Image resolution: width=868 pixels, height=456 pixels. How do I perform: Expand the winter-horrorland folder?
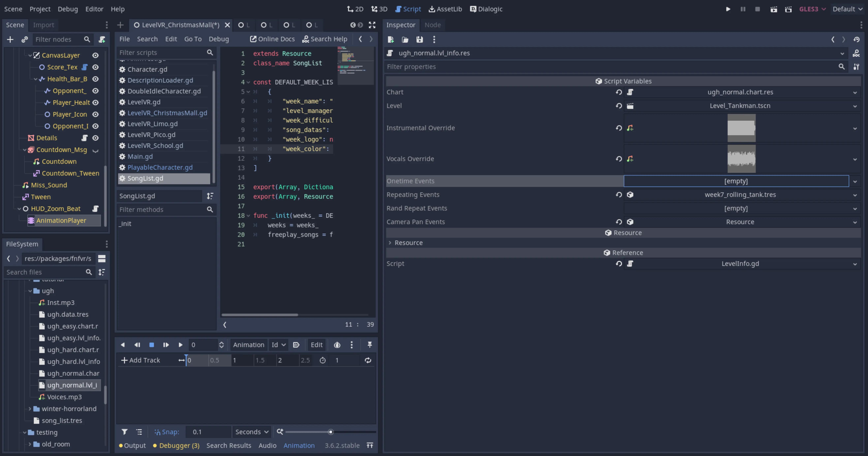(x=30, y=409)
